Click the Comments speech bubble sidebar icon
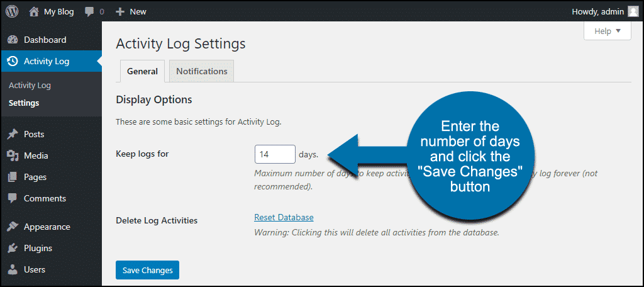The width and height of the screenshot is (644, 287). pos(13,198)
